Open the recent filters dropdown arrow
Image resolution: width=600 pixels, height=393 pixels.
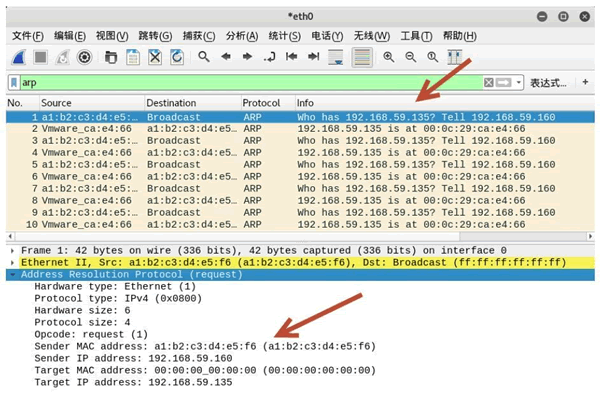coord(518,82)
